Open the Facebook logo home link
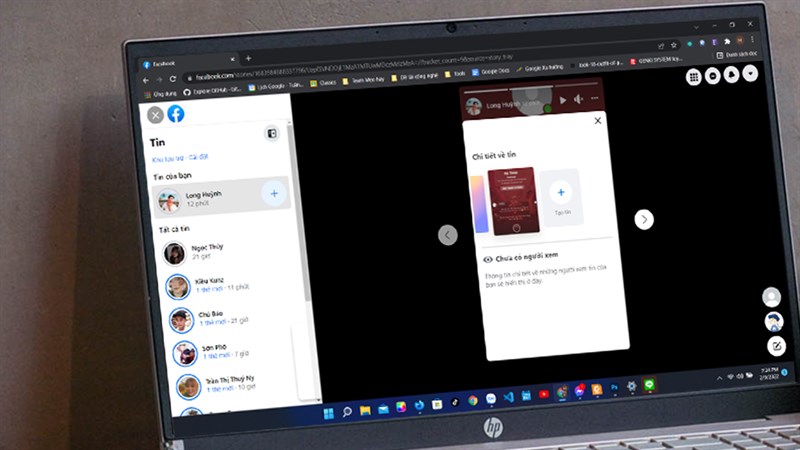Image resolution: width=800 pixels, height=450 pixels. click(176, 113)
